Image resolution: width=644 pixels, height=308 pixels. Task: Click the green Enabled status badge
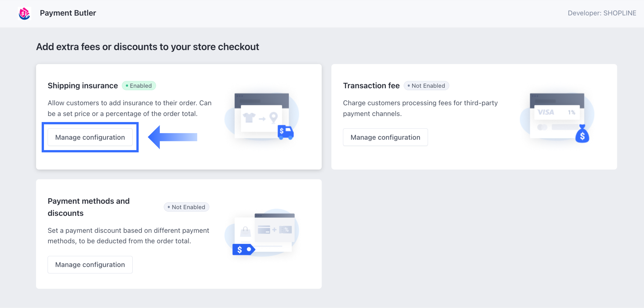coord(139,86)
